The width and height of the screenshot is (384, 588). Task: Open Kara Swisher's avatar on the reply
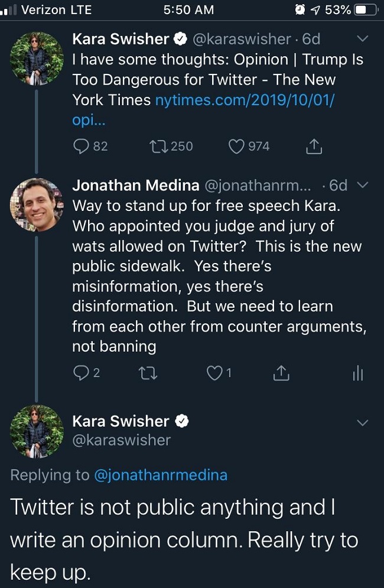pyautogui.click(x=37, y=431)
